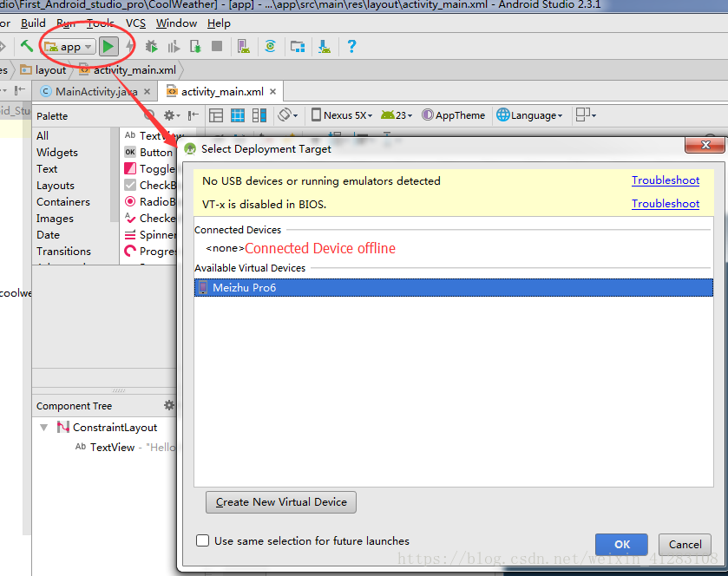Open the VCS menu

[x=135, y=23]
